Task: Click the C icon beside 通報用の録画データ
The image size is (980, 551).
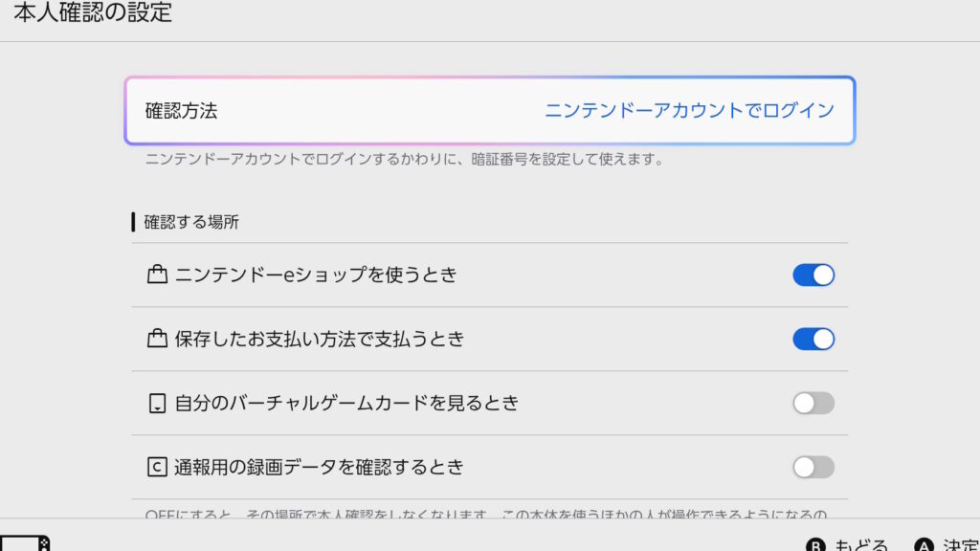Action: coord(157,468)
